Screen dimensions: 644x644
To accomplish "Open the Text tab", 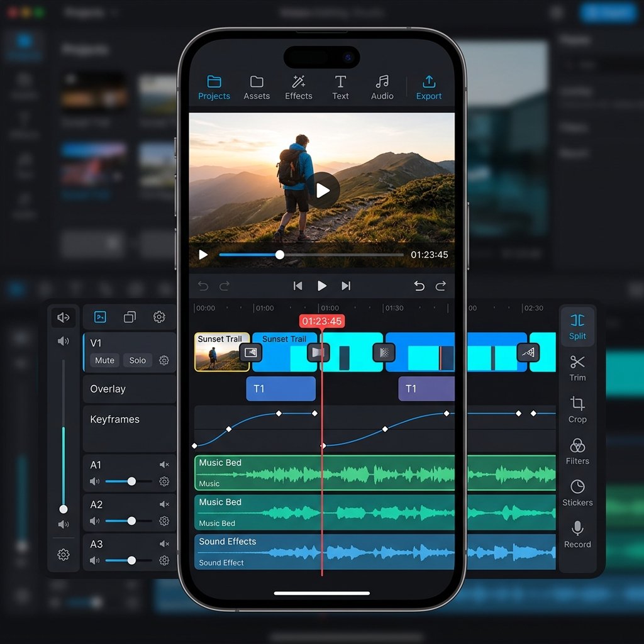I will tap(340, 88).
